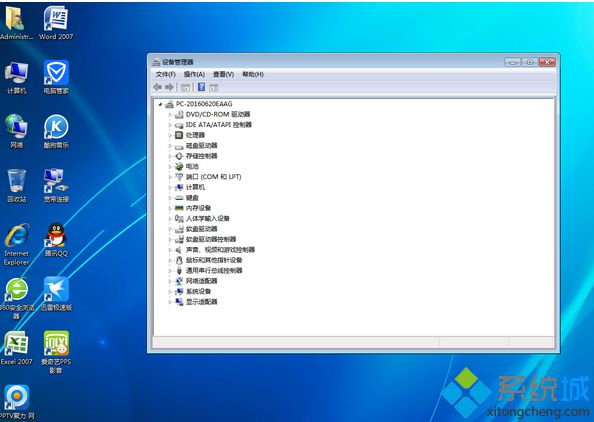Select the 软盘驱动器 tree row
The width and height of the screenshot is (594, 422).
pyautogui.click(x=196, y=229)
